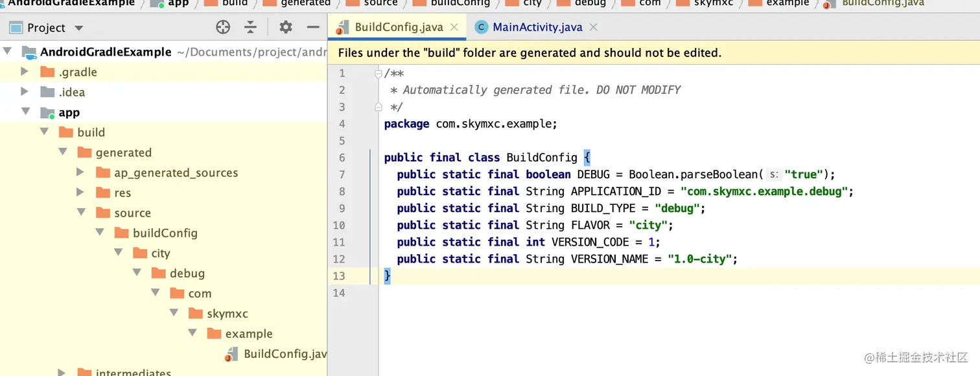Select the source folder in tree
This screenshot has width=980, height=376.
pyautogui.click(x=132, y=213)
